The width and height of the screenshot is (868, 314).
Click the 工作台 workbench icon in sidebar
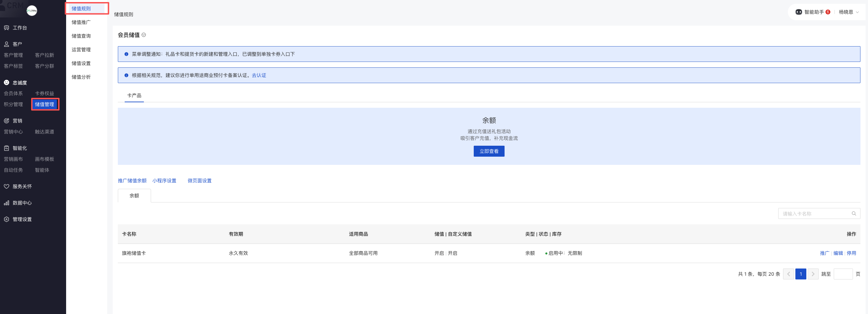(7, 28)
